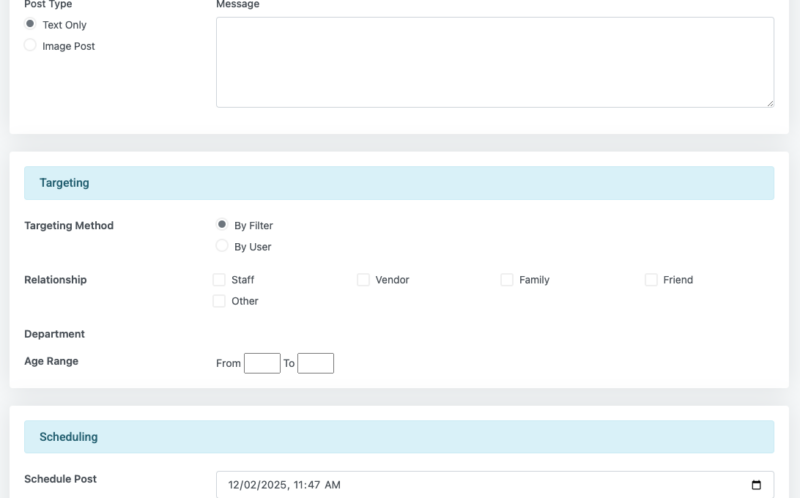Image resolution: width=800 pixels, height=498 pixels.
Task: Focus the Age Range To field
Action: (x=316, y=363)
